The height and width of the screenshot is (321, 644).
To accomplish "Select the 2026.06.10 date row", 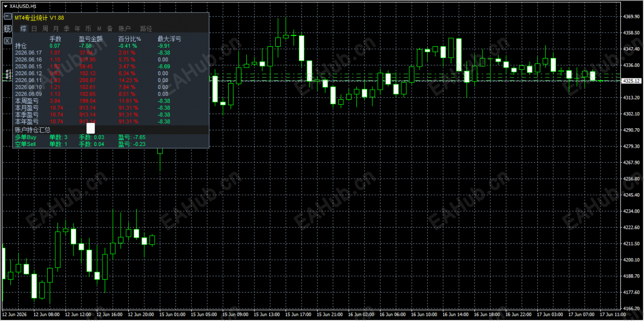I will (x=28, y=87).
